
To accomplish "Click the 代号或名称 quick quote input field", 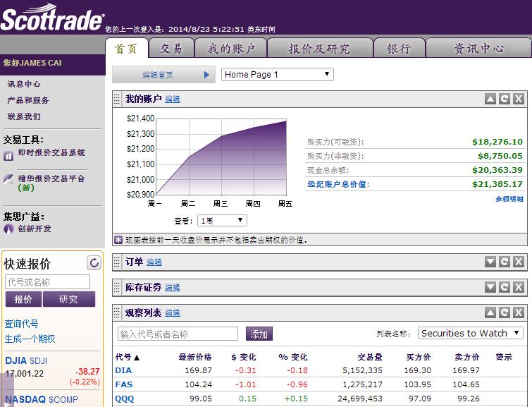I will (47, 282).
